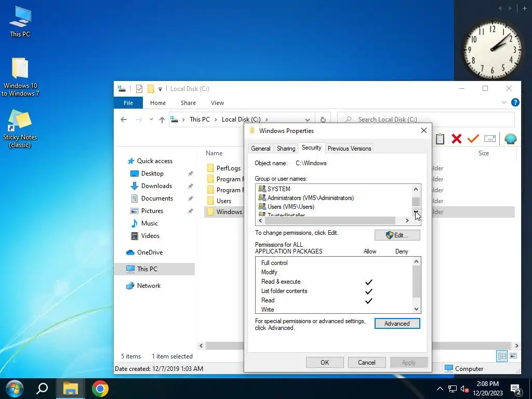Click the network tray icon
The image size is (532, 399).
coord(453,389)
